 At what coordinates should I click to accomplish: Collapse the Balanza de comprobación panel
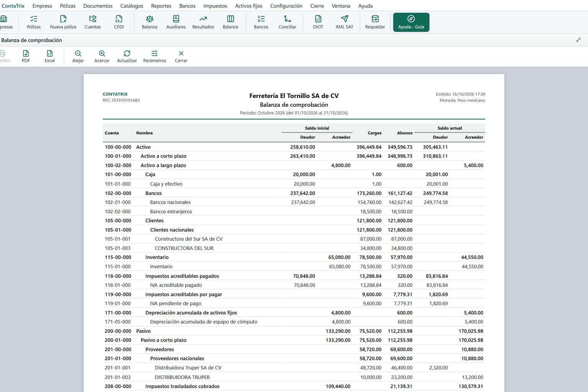(578, 40)
